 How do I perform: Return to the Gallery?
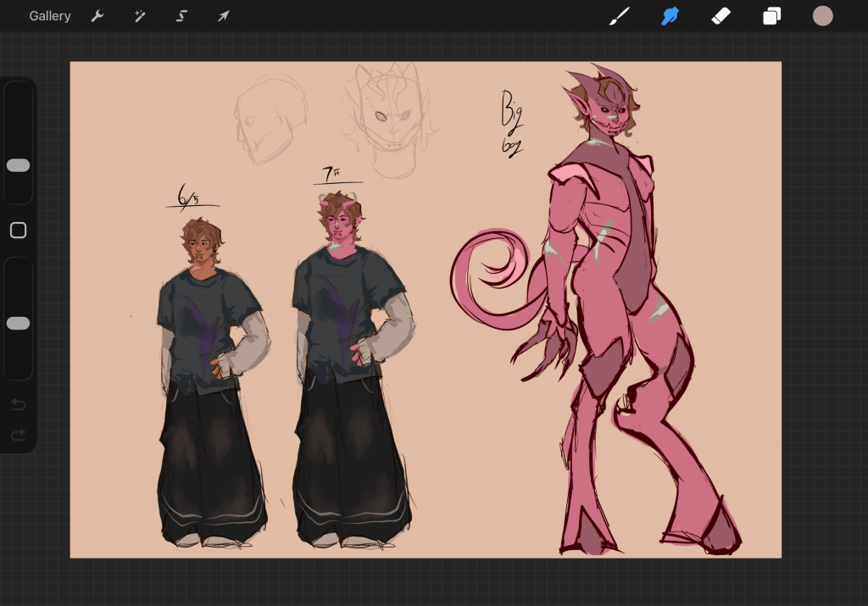[x=50, y=16]
